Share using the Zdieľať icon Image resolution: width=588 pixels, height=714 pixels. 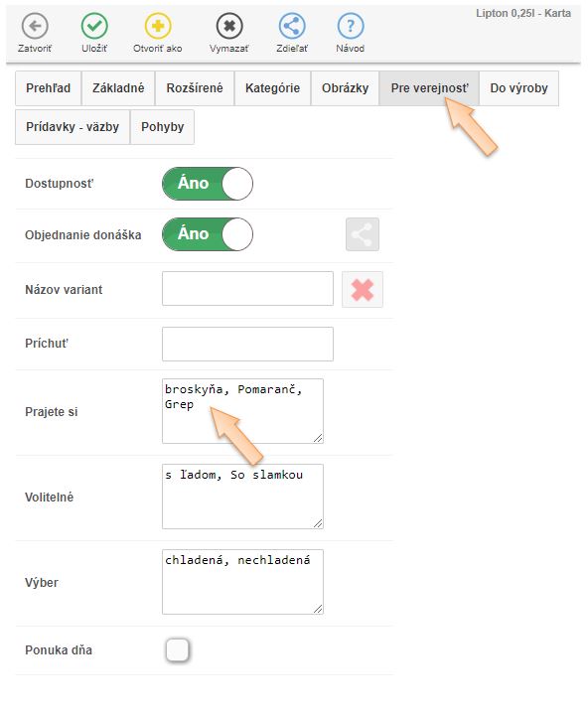coord(291,26)
